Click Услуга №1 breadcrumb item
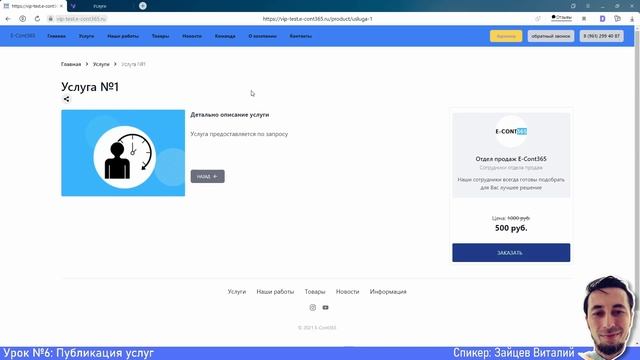Image resolution: width=640 pixels, height=360 pixels. point(133,64)
